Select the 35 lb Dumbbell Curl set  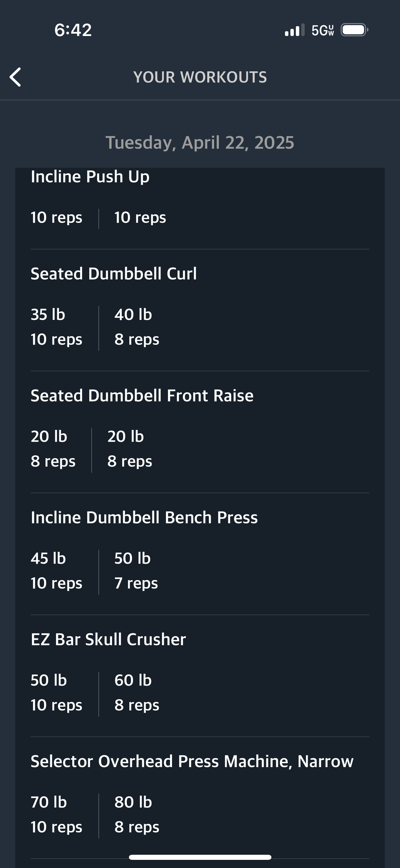pyautogui.click(x=56, y=327)
